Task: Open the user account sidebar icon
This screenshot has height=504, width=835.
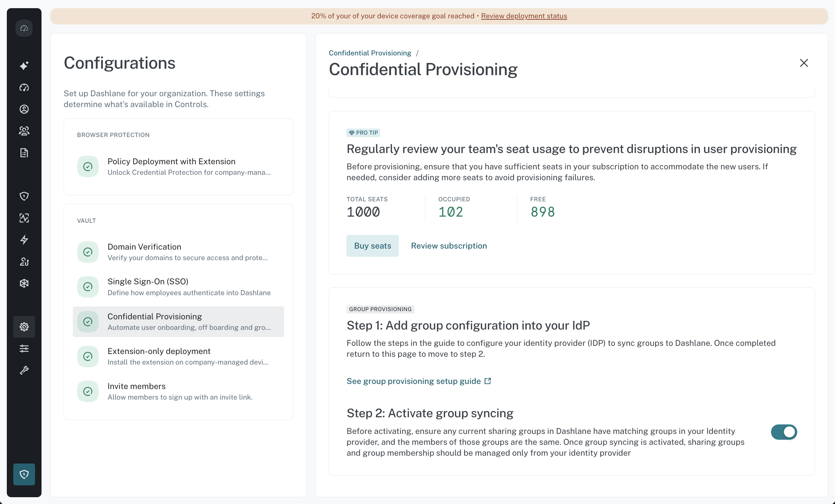Action: tap(24, 109)
